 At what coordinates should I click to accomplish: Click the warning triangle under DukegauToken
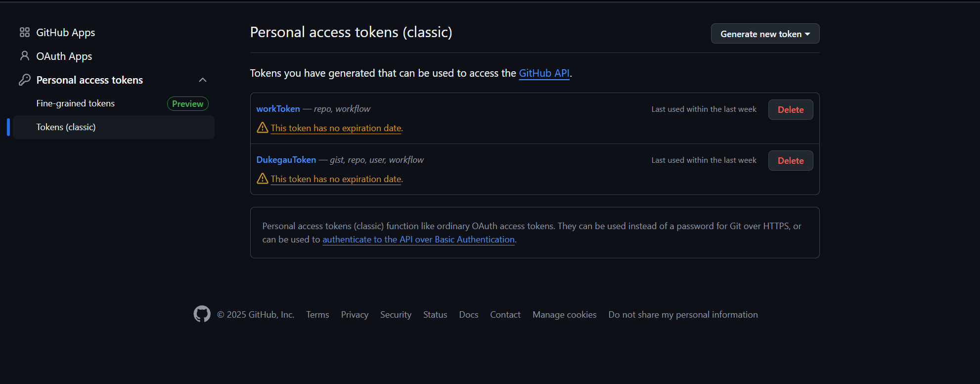click(x=263, y=179)
